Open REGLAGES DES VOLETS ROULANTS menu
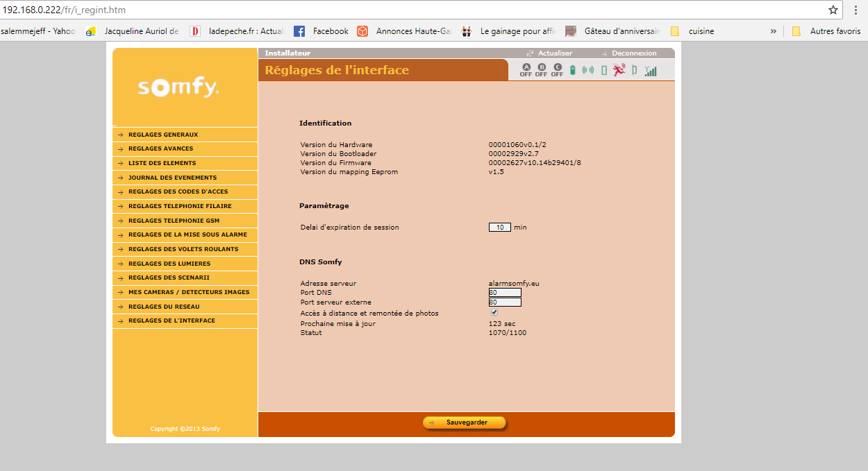 pos(185,249)
